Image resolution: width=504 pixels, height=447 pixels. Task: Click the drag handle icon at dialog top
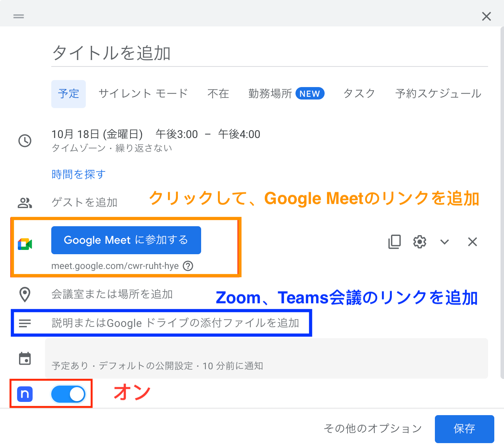[19, 16]
